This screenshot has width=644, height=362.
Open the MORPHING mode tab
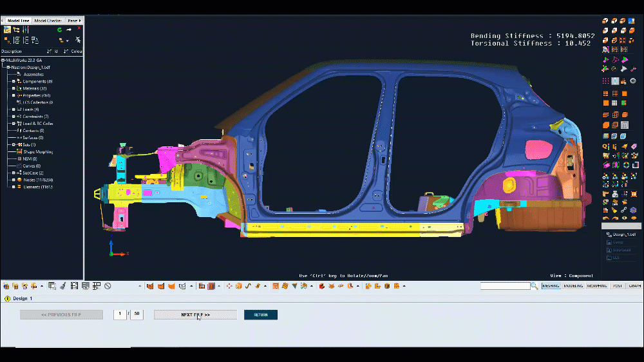pos(596,286)
